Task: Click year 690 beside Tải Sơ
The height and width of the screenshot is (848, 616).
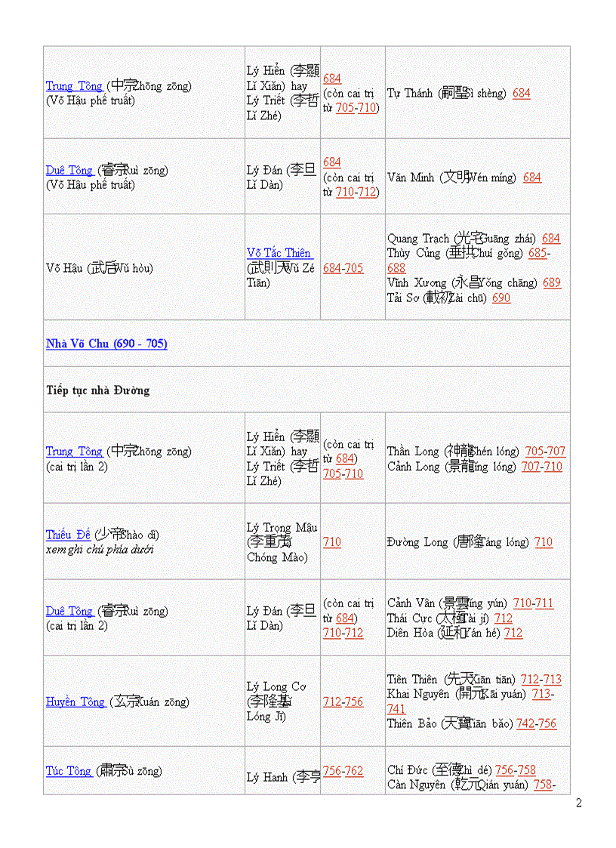Action: (501, 298)
